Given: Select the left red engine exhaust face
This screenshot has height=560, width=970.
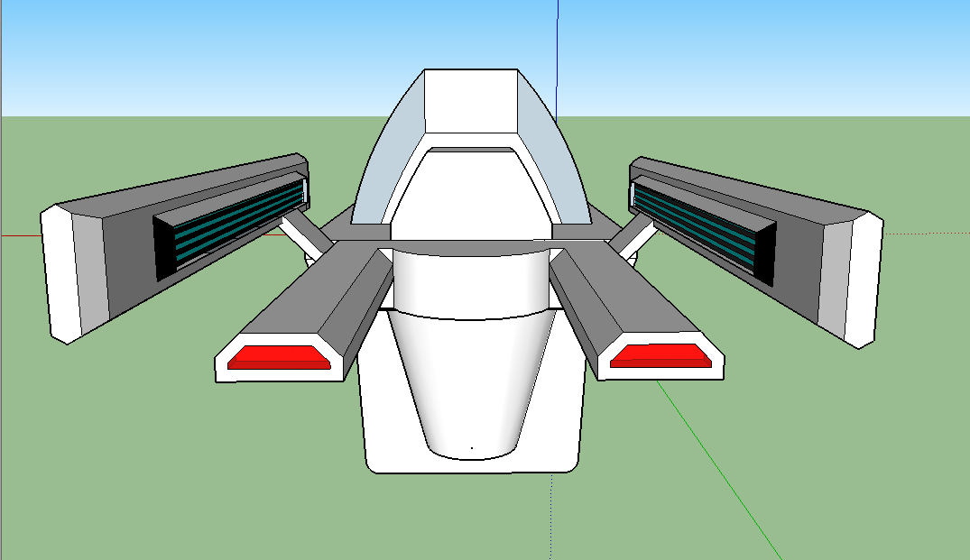Looking at the screenshot, I should (x=279, y=358).
